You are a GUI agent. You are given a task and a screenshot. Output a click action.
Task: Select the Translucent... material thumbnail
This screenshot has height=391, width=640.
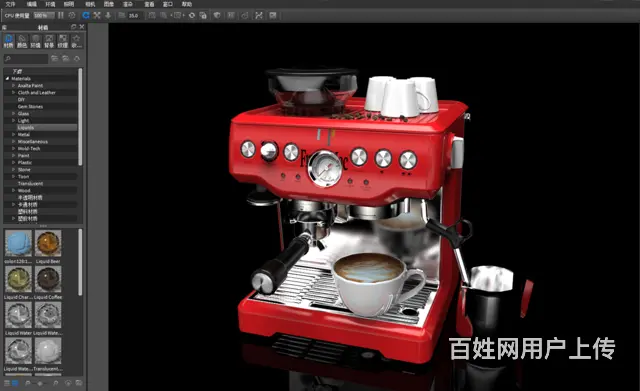coord(48,351)
